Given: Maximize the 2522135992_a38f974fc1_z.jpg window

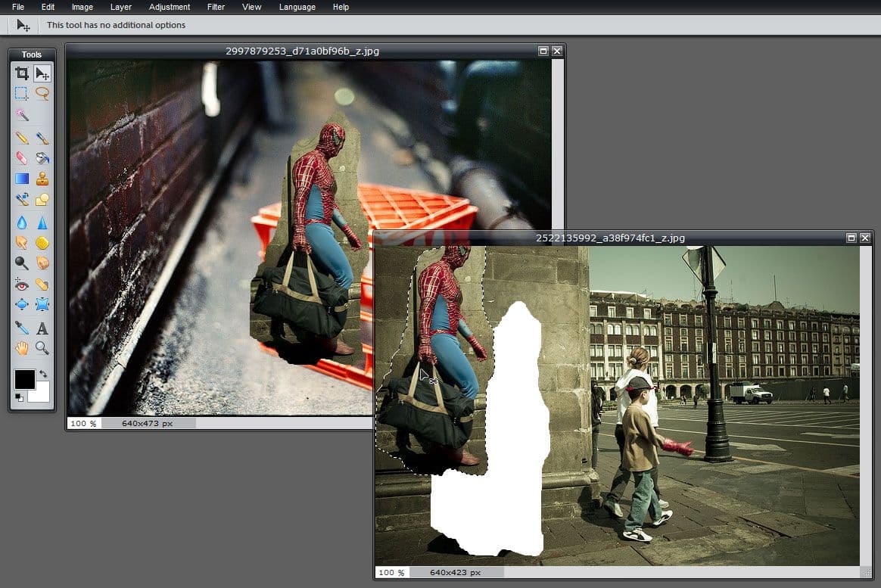Looking at the screenshot, I should [x=851, y=238].
